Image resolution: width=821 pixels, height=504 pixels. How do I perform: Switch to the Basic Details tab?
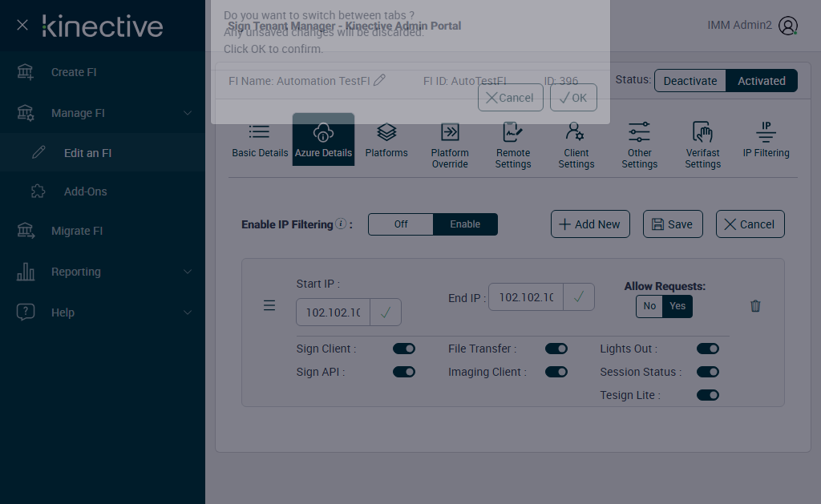click(260, 139)
